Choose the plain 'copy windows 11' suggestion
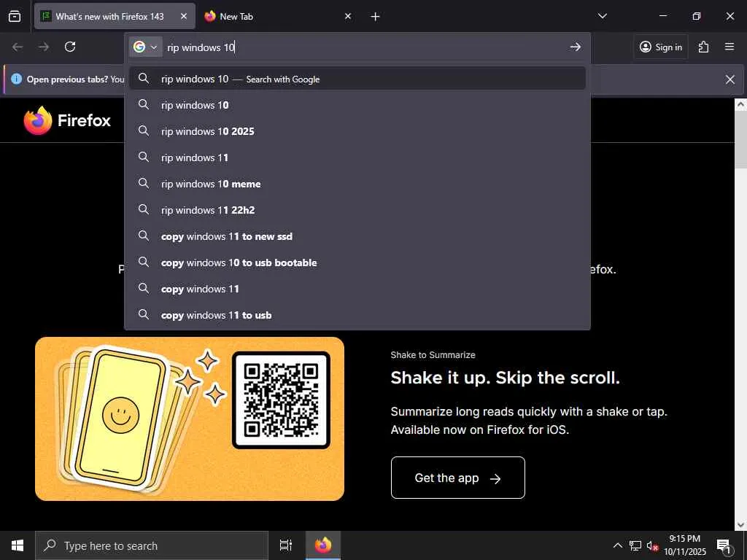The height and width of the screenshot is (560, 747). 357,288
